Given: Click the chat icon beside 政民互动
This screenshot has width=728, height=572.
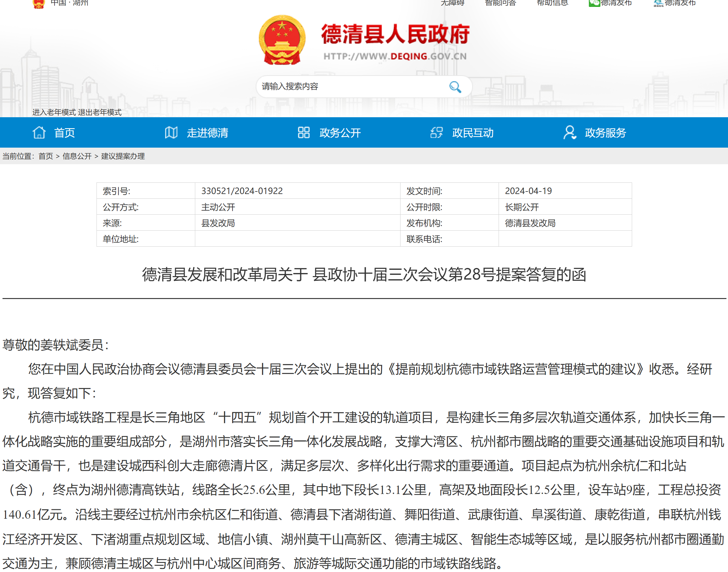Looking at the screenshot, I should coord(436,133).
